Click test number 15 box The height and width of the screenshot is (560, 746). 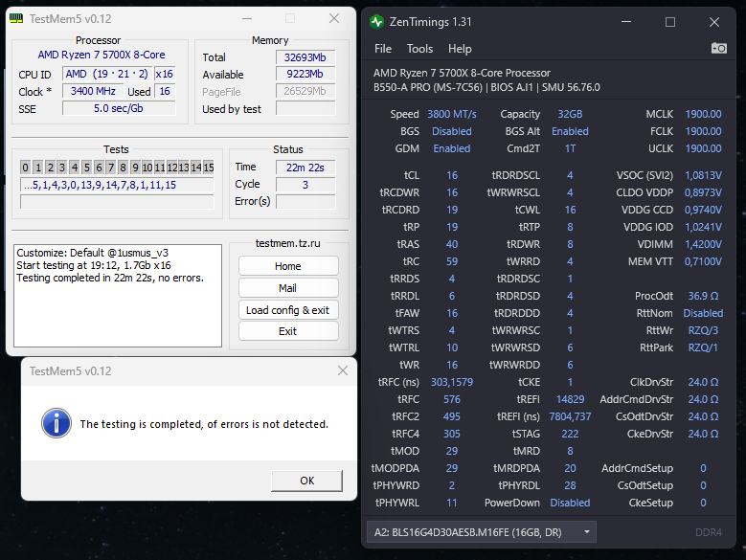click(209, 168)
